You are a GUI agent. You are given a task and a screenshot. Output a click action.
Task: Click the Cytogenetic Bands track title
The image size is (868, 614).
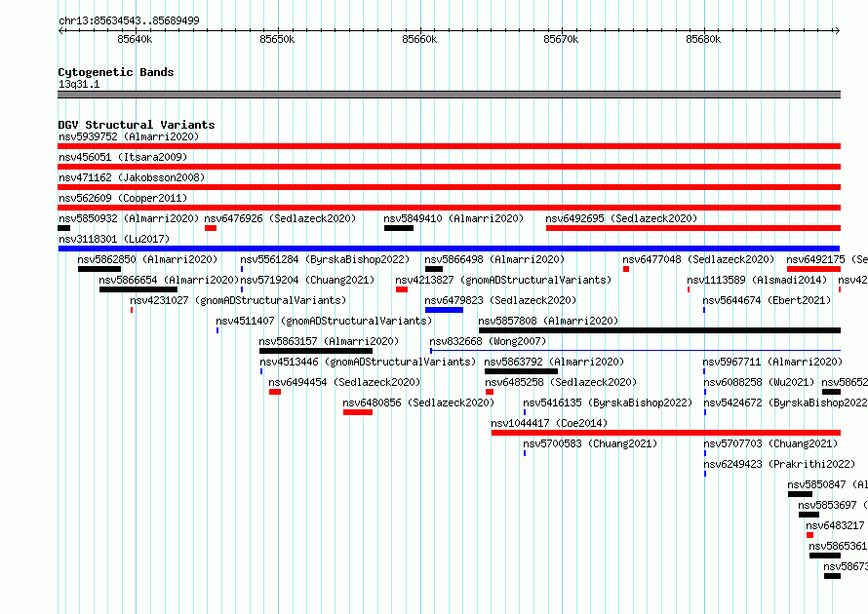(116, 72)
